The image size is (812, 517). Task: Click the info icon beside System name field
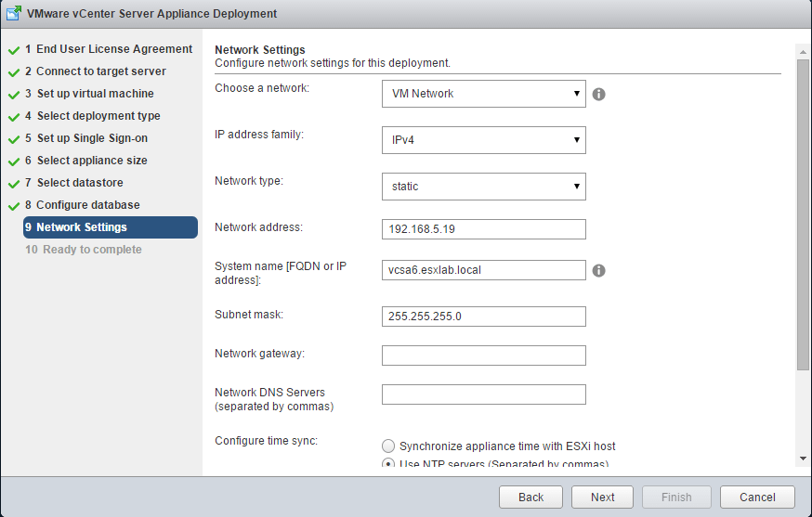click(x=598, y=271)
